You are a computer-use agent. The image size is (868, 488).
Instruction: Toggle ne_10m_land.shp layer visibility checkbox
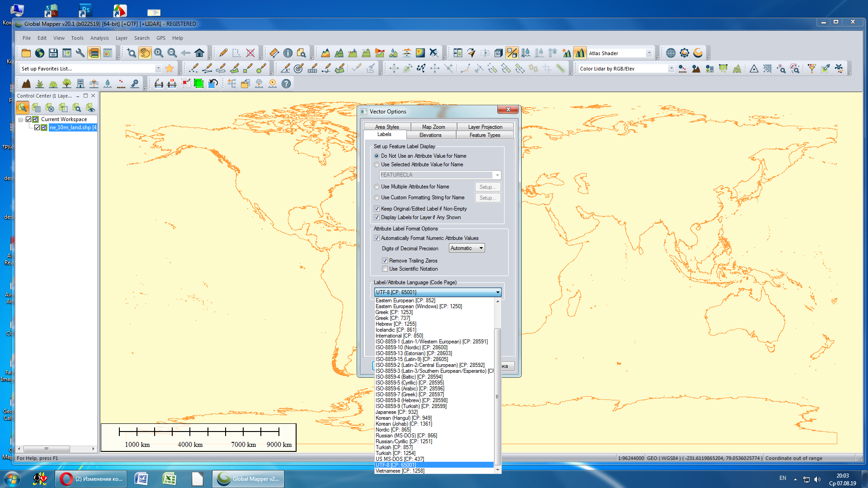click(x=37, y=127)
